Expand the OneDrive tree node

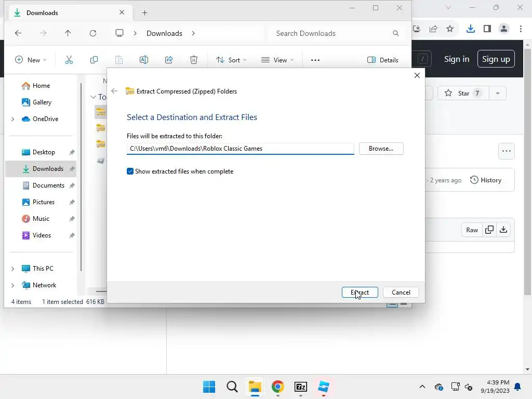click(13, 119)
